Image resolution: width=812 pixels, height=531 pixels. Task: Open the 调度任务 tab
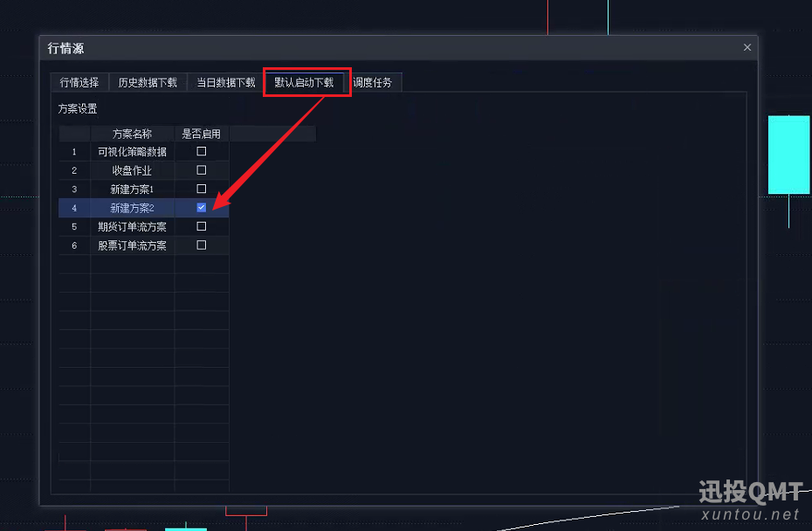click(x=372, y=82)
